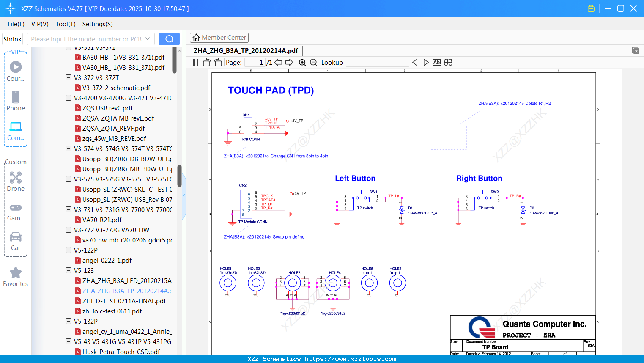This screenshot has width=644, height=363.
Task: Open BA30_HB_-1(V3-331_371).pdf
Action: click(123, 57)
